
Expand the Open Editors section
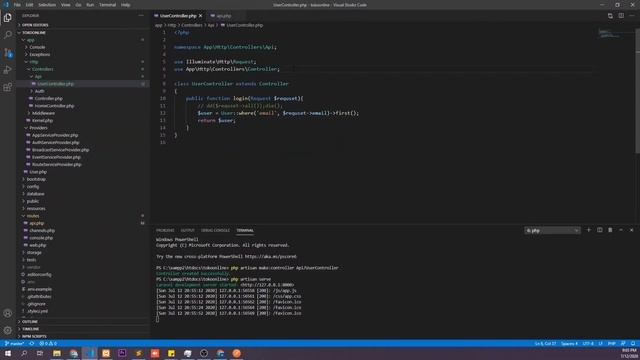click(35, 25)
